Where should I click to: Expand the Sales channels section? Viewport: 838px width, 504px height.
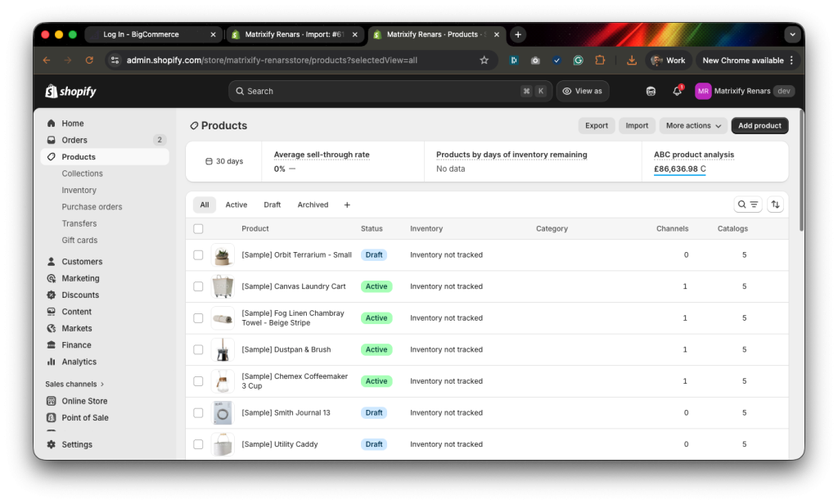(74, 383)
